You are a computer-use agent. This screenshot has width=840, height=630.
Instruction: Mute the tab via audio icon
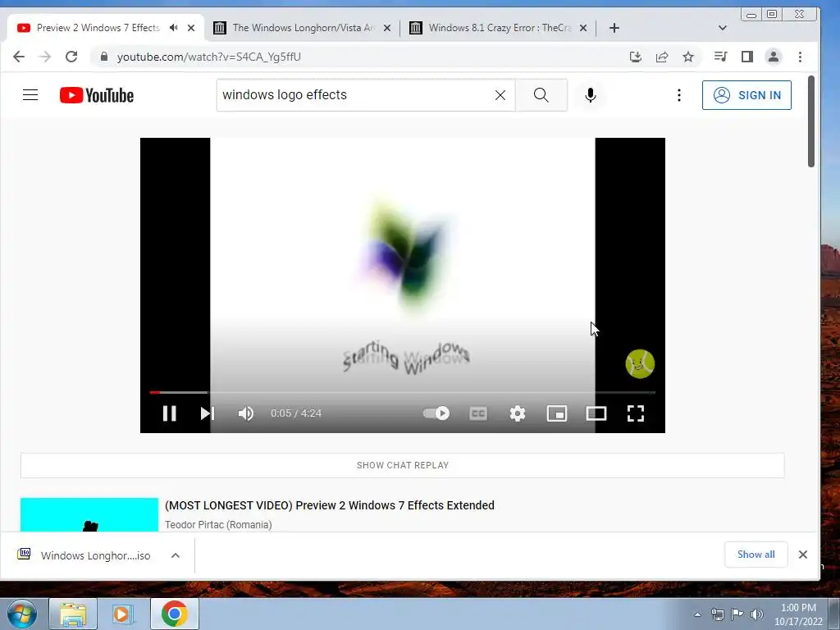point(174,27)
